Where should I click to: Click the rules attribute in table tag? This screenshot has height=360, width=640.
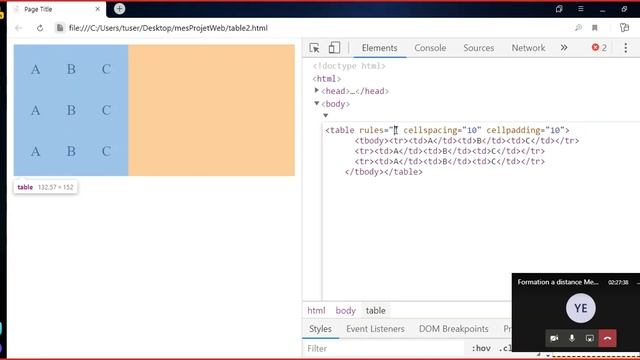click(378, 130)
